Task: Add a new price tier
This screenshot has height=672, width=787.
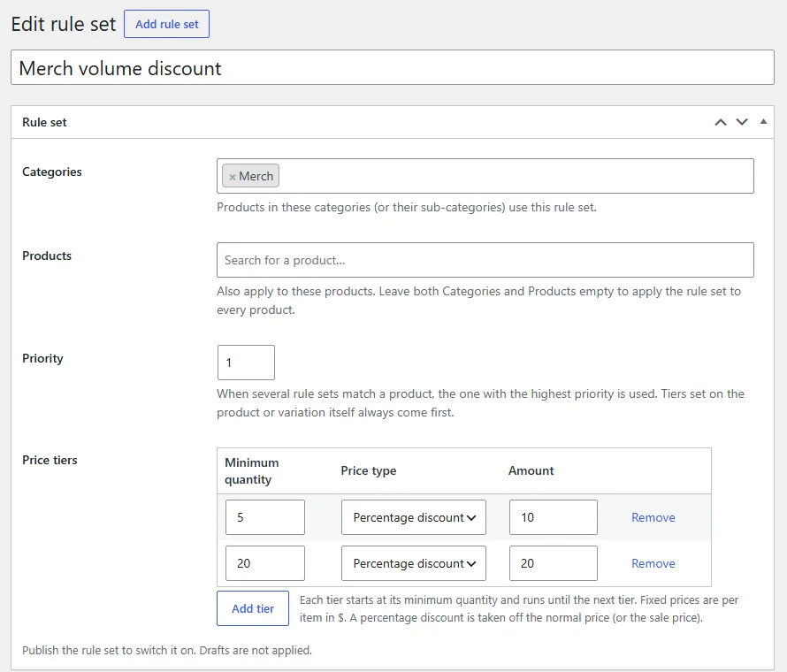Action: click(253, 608)
